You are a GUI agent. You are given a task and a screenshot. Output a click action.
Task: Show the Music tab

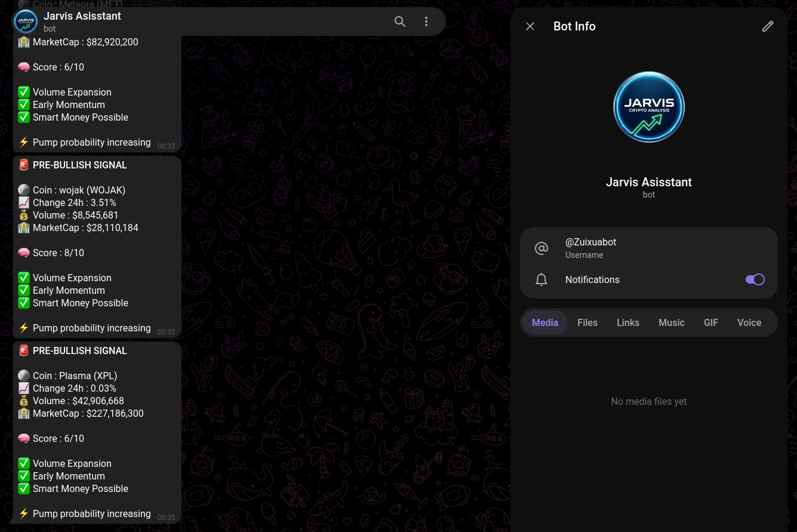(x=672, y=322)
